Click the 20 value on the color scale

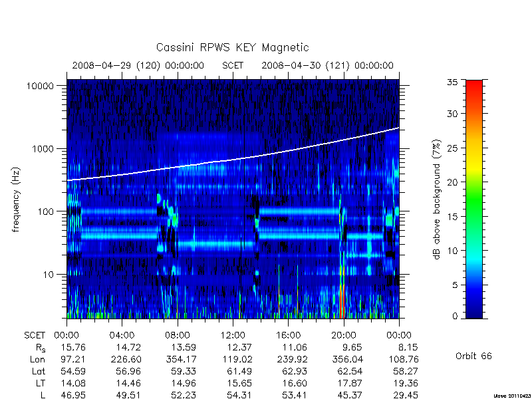[x=452, y=182]
